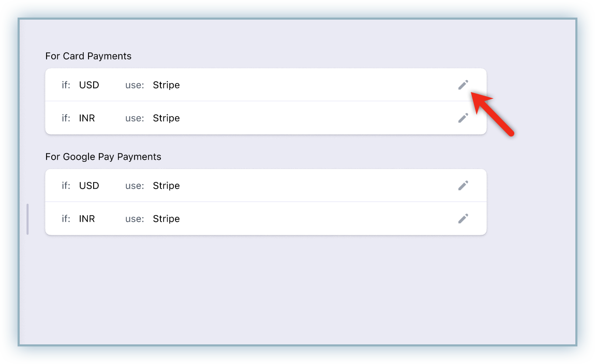Viewport: 595px width, 364px height.
Task: Click Stripe in the Card Payments INR rule
Action: click(x=166, y=118)
